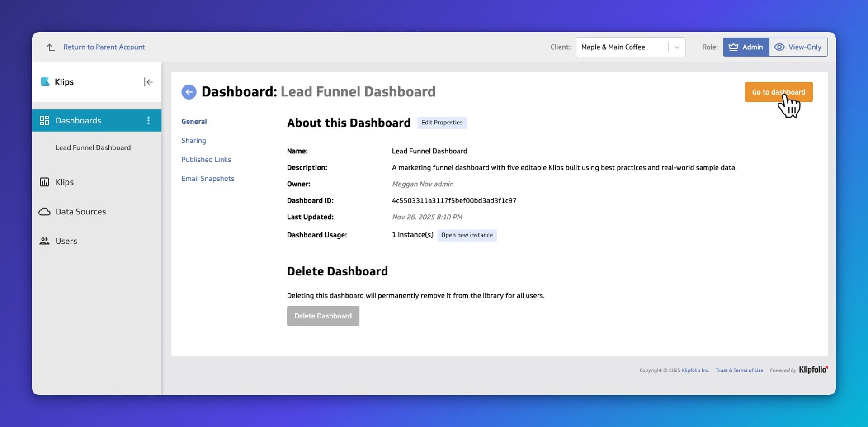The image size is (868, 427).
Task: Click the About this Dashboard heading
Action: (x=349, y=123)
